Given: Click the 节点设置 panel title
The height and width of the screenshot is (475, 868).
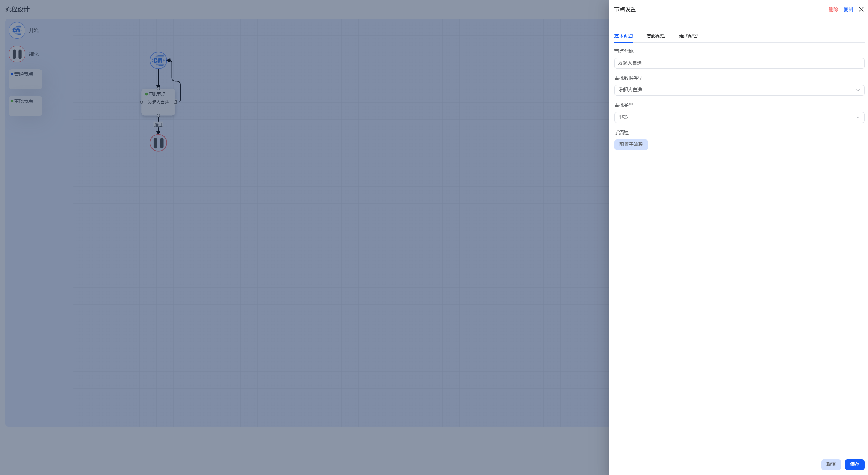Looking at the screenshot, I should pyautogui.click(x=625, y=9).
